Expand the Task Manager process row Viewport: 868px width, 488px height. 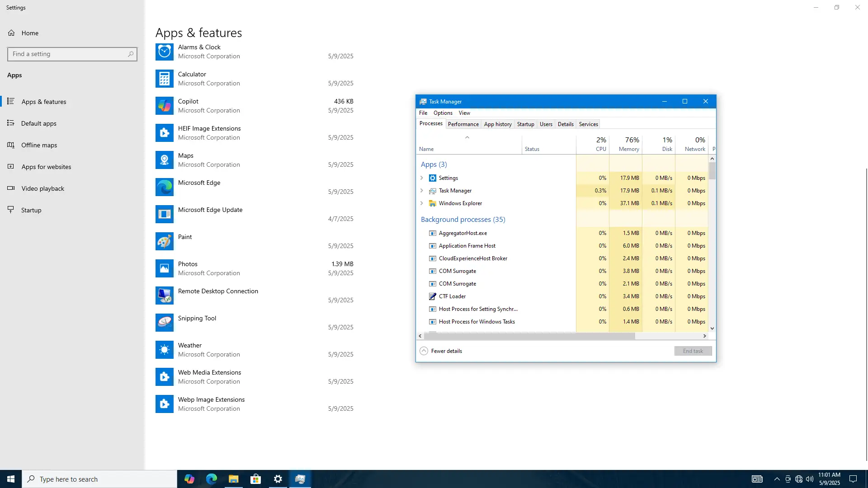point(422,191)
